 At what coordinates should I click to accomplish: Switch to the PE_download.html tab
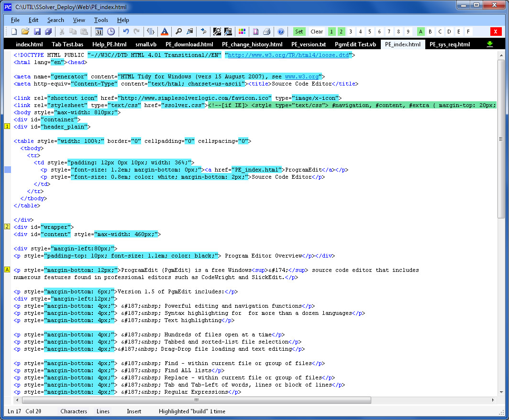click(189, 44)
